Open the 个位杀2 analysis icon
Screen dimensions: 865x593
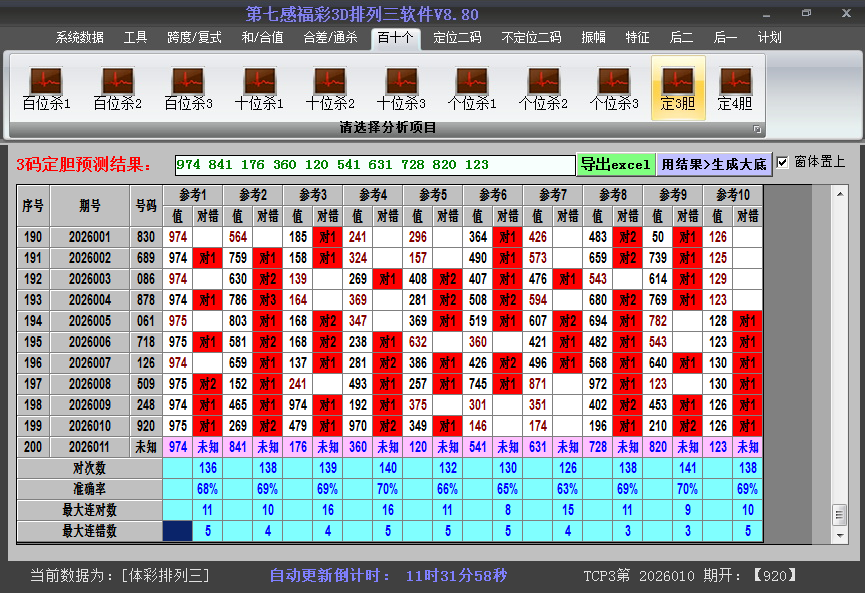tap(543, 85)
